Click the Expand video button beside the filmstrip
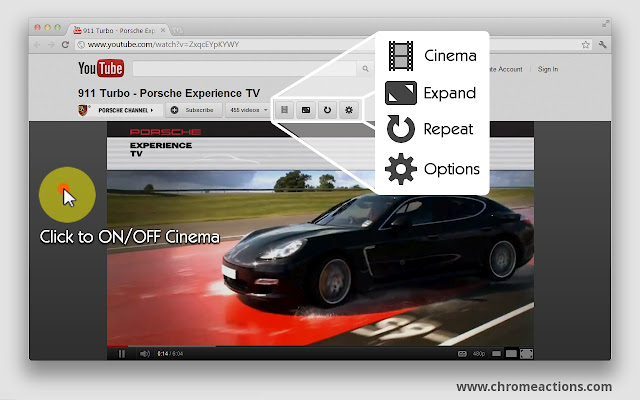640x400 pixels. [x=306, y=110]
